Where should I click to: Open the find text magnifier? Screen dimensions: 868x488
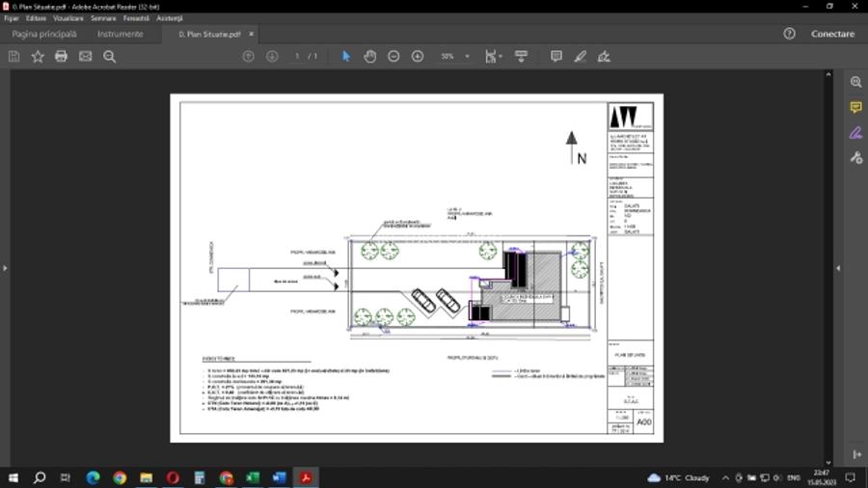(x=110, y=57)
